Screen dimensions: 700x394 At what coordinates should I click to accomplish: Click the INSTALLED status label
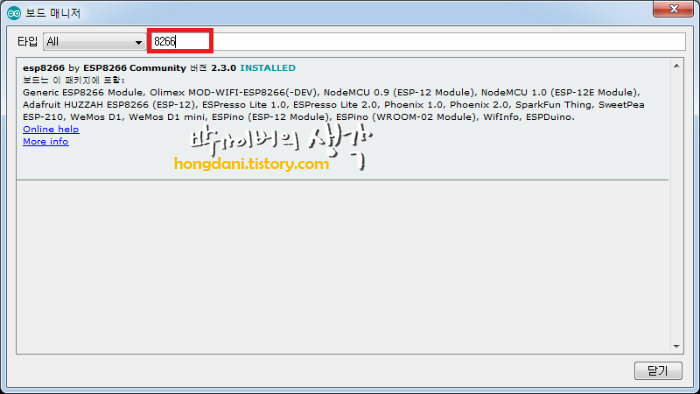(x=268, y=68)
